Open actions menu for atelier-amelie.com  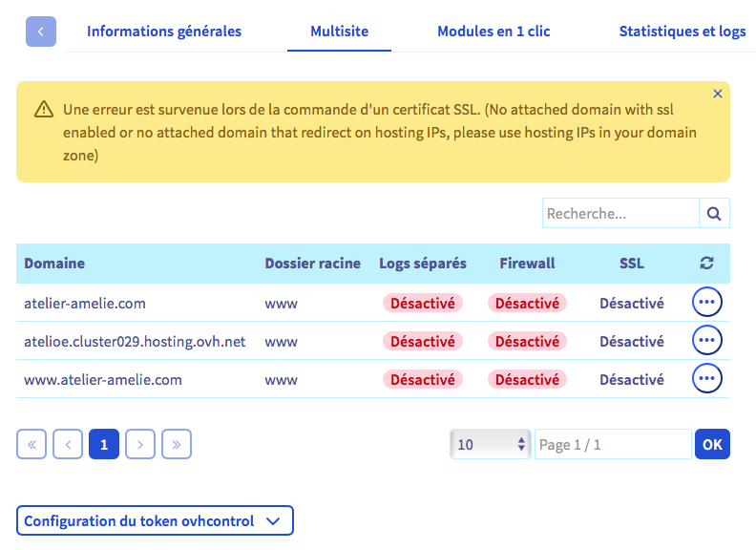[707, 303]
